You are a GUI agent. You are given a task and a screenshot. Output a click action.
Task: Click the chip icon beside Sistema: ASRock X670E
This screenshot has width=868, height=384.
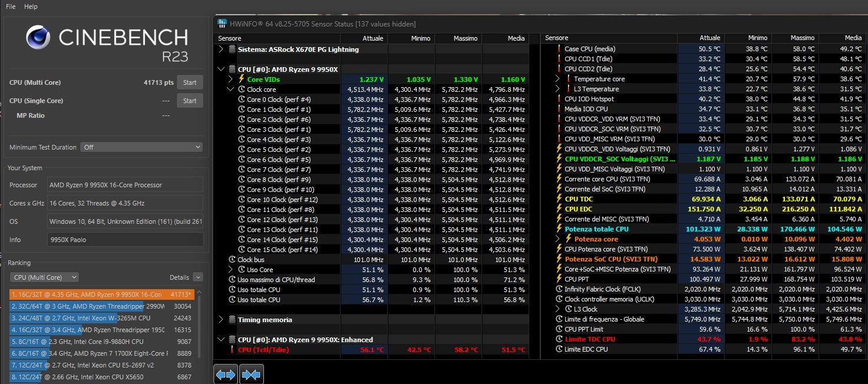click(x=232, y=49)
